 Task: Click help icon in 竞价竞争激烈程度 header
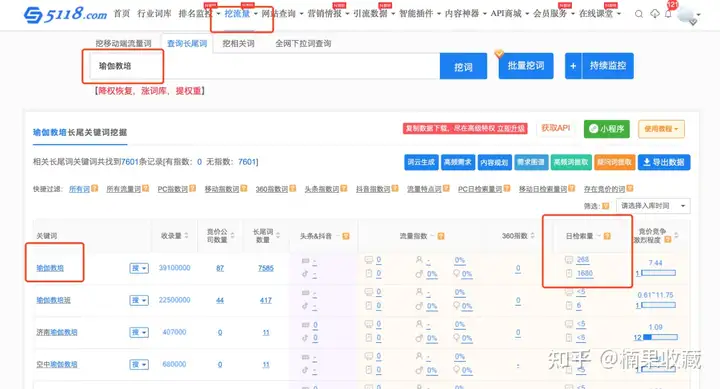[668, 239]
